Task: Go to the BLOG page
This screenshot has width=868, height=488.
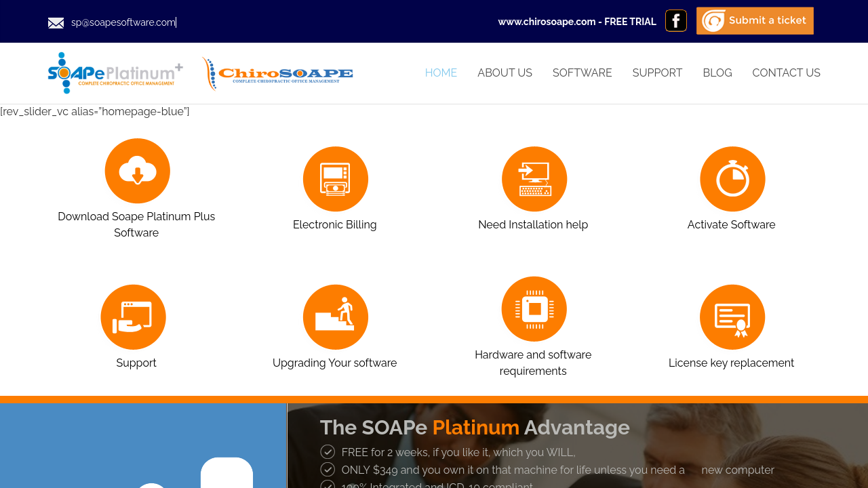Action: click(717, 73)
